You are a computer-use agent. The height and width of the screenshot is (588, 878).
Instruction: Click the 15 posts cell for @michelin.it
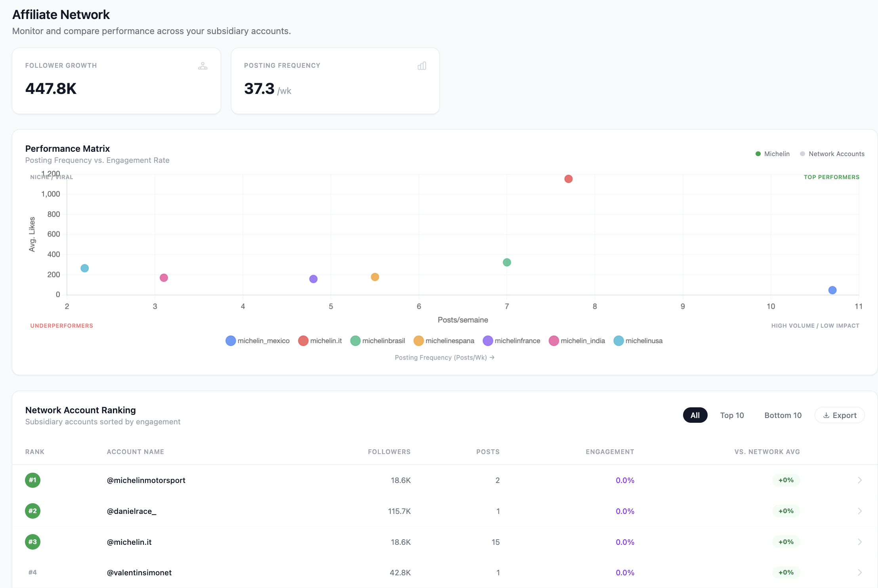click(x=496, y=542)
